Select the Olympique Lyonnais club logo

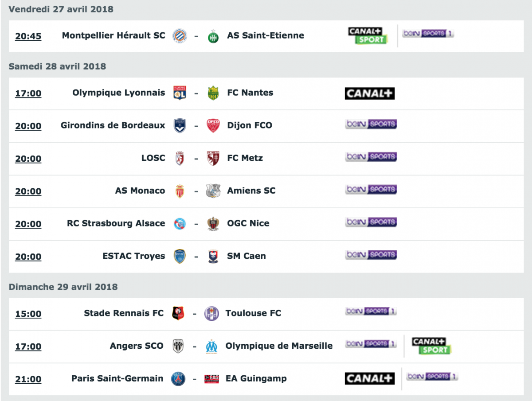tap(180, 93)
